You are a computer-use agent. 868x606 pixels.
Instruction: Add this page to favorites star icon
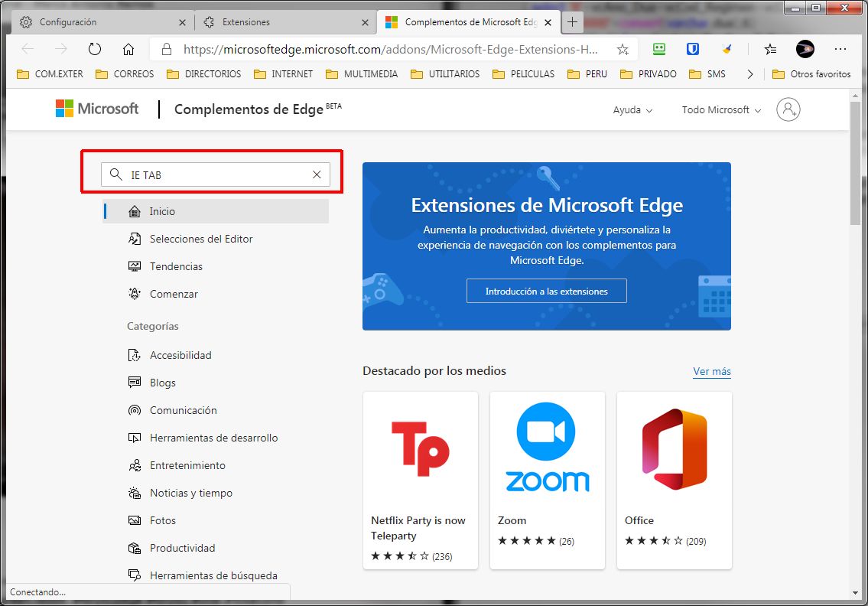pos(623,49)
